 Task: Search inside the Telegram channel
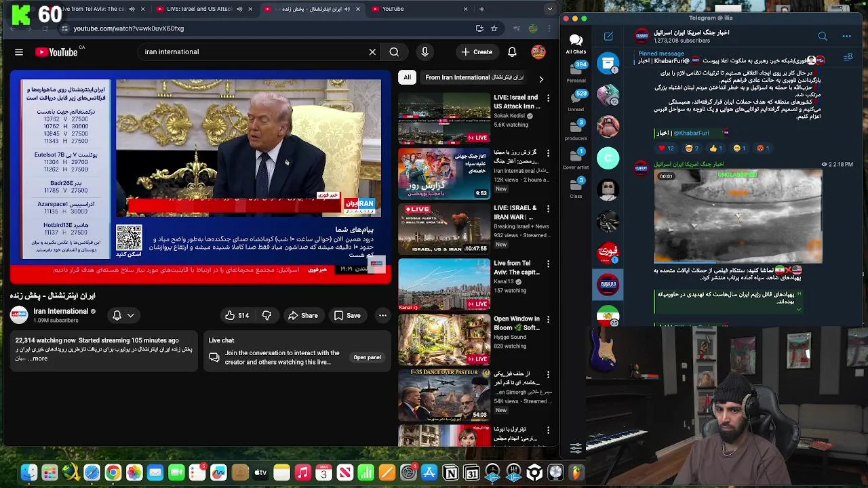[x=823, y=36]
